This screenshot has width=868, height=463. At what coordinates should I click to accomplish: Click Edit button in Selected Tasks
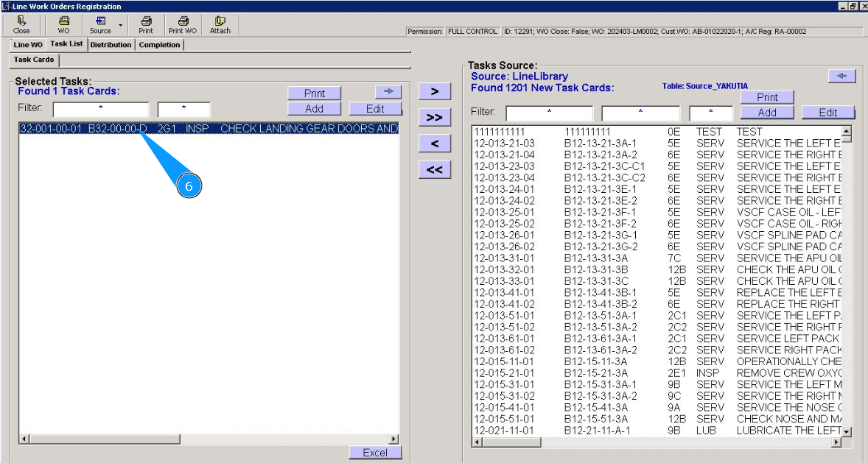(x=375, y=108)
